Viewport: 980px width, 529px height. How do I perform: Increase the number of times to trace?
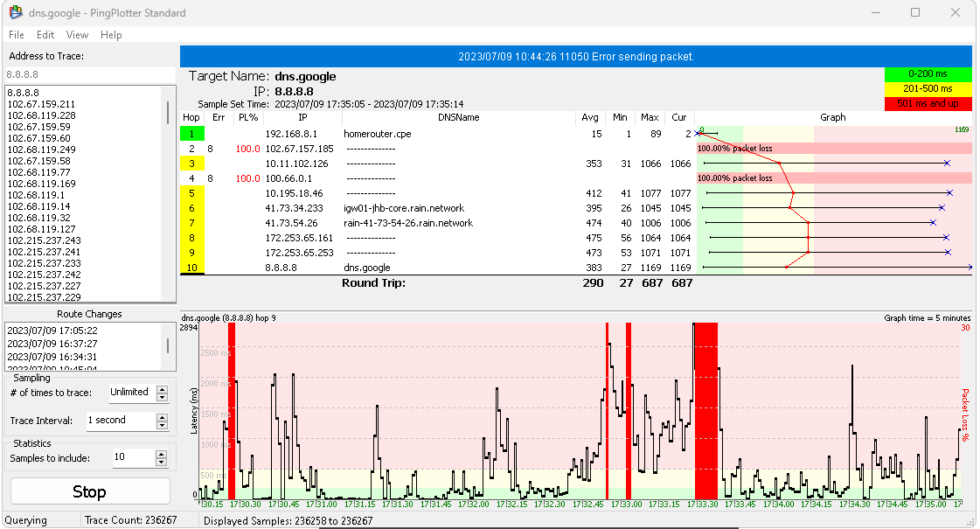coord(163,389)
